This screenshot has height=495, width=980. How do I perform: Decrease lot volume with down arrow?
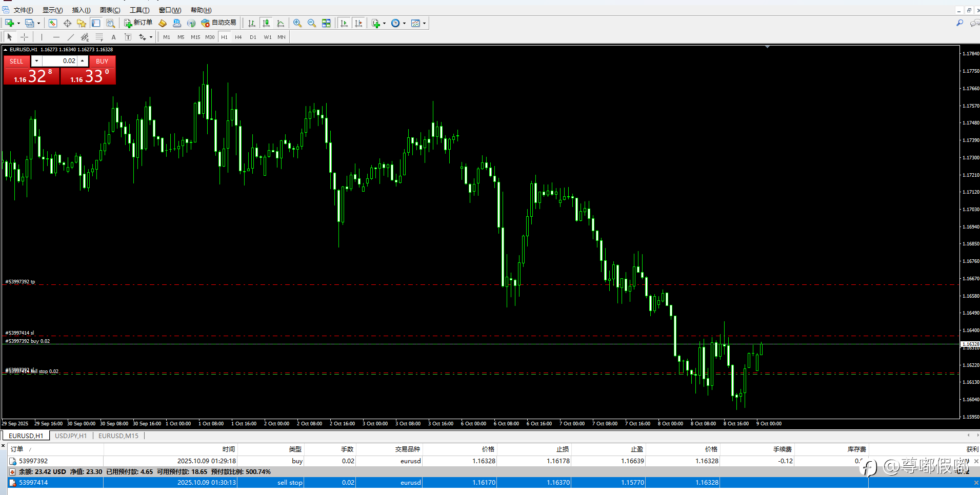[x=36, y=61]
